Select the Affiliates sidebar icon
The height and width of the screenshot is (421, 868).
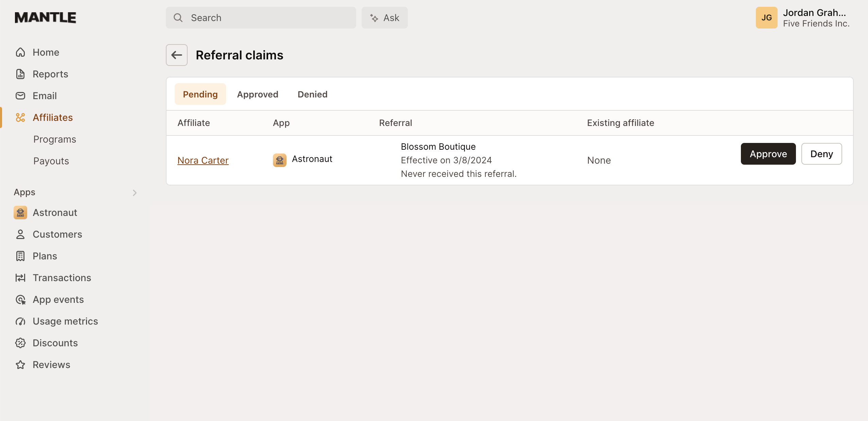[x=20, y=117]
